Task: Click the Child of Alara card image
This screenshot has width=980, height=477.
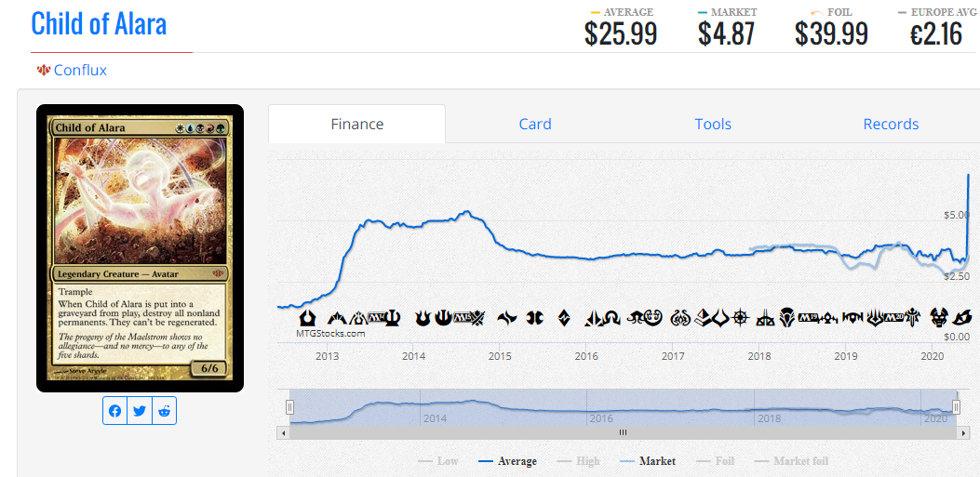Action: coord(140,248)
